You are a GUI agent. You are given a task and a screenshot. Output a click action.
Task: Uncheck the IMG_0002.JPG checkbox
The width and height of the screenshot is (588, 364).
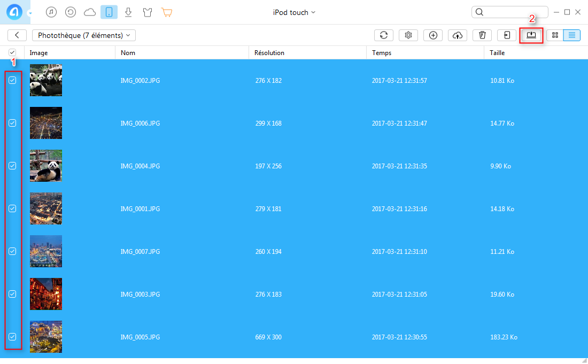[12, 80]
